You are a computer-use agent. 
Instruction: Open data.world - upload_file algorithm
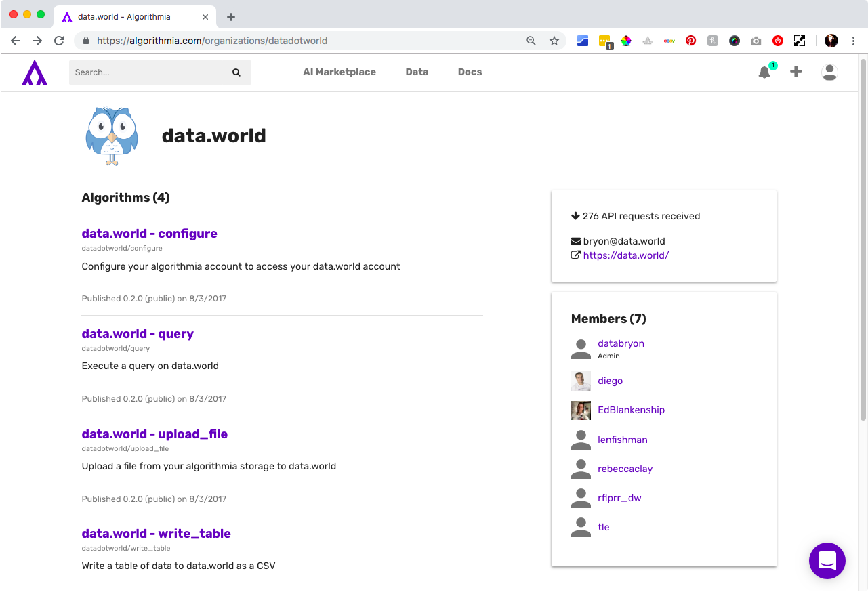point(154,434)
